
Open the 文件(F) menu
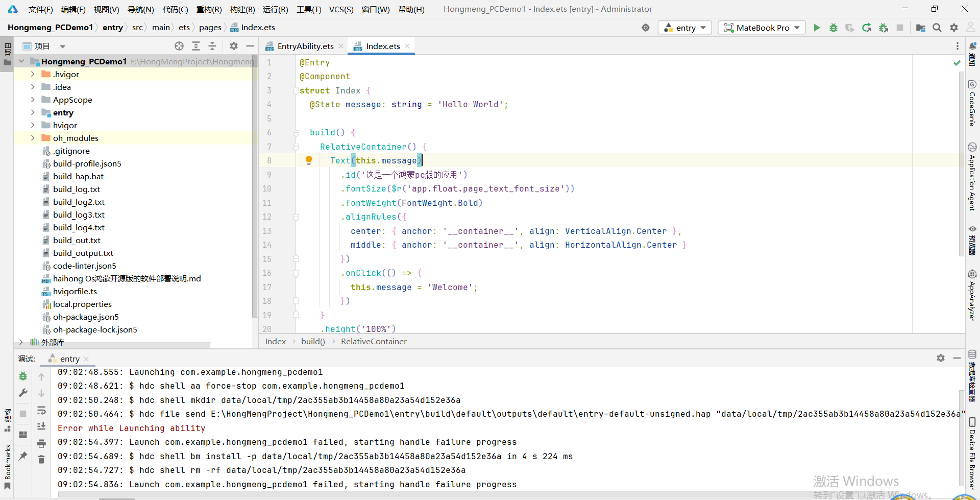tap(40, 9)
